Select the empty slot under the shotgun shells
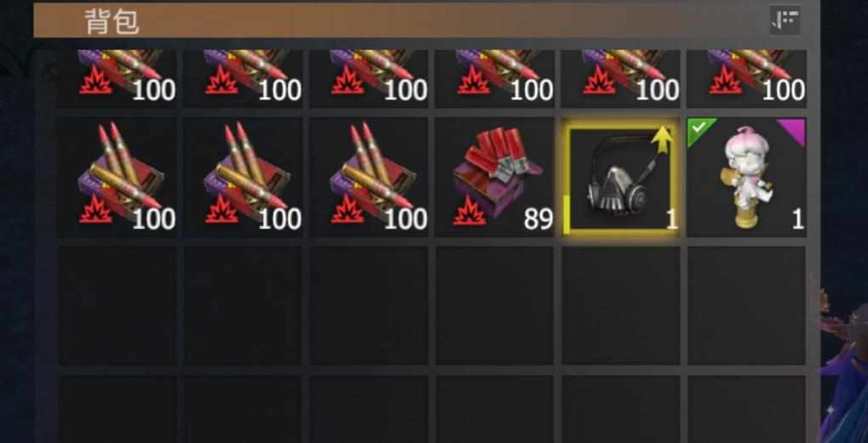The width and height of the screenshot is (868, 443). pyautogui.click(x=494, y=305)
